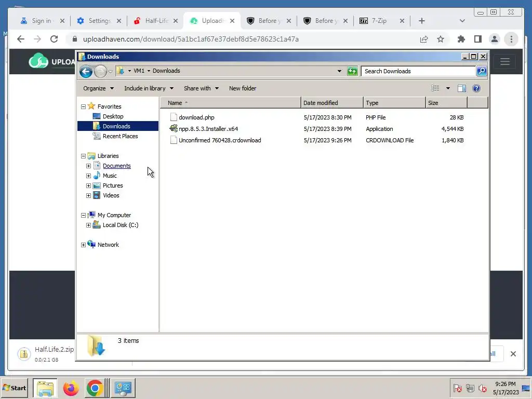Open the Organize menu
Screen dimensions: 532x399
point(98,88)
